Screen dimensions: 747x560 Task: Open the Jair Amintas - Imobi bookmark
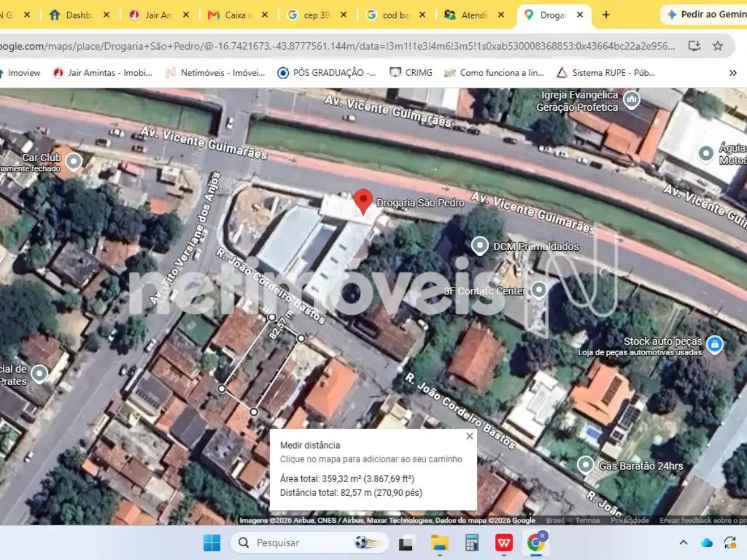point(103,73)
